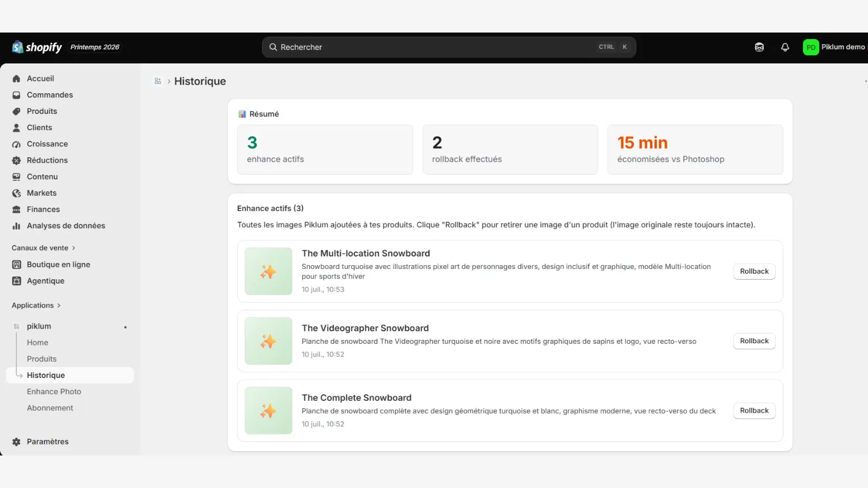Open the PD account avatar
868x488 pixels.
(x=811, y=47)
